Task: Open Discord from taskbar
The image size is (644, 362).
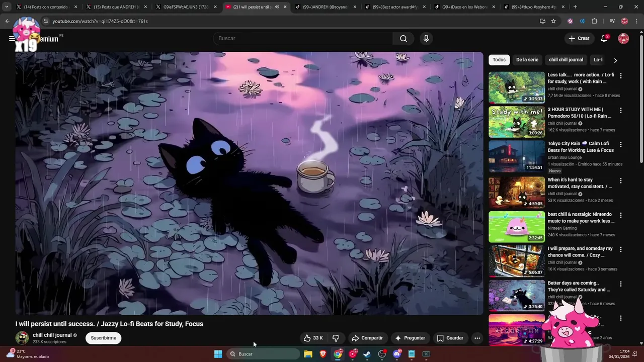Action: click(397, 354)
